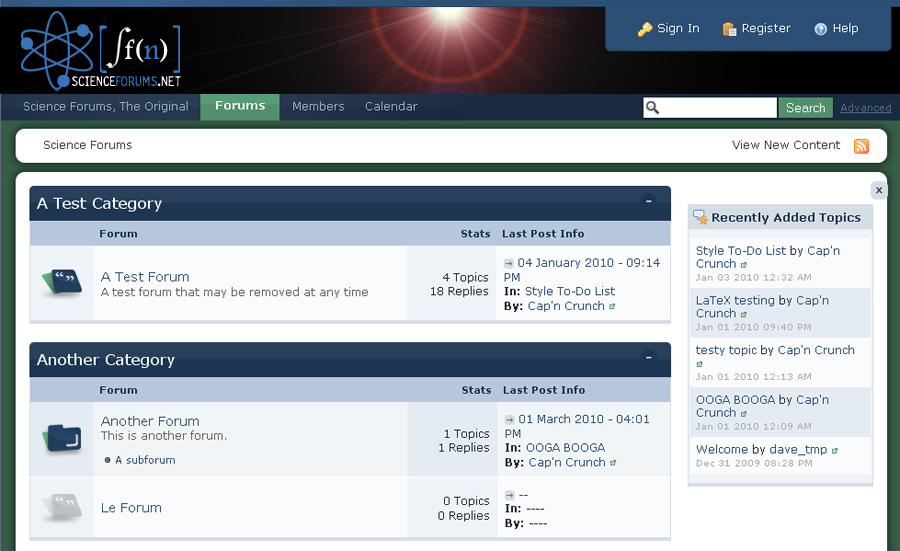Open sidebar topic Welcome

click(722, 450)
